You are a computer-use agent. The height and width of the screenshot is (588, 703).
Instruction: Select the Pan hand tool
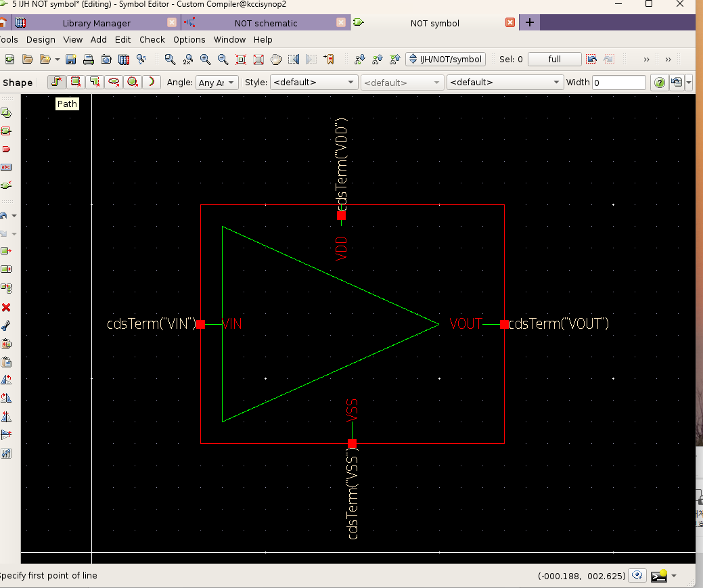276,59
